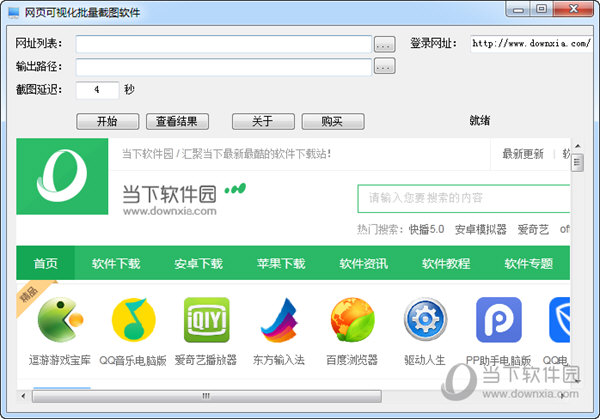The image size is (600, 419).
Task: Click hot search link 爱奇艺
Action: pos(533,230)
